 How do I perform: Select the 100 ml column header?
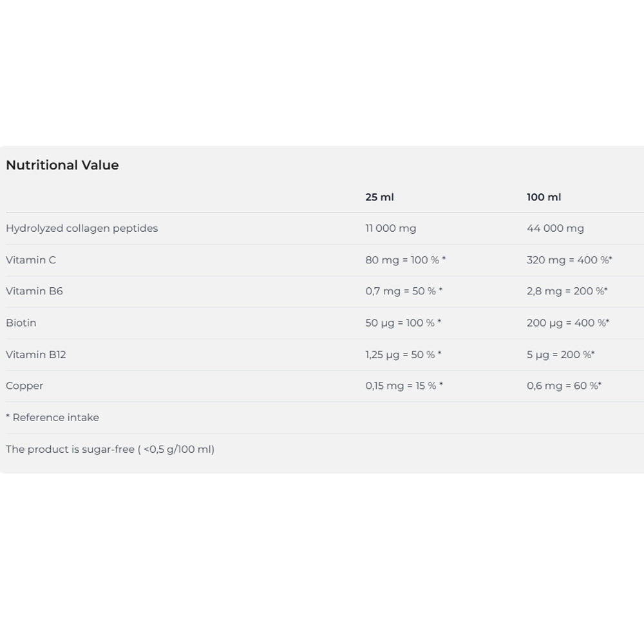tap(544, 197)
